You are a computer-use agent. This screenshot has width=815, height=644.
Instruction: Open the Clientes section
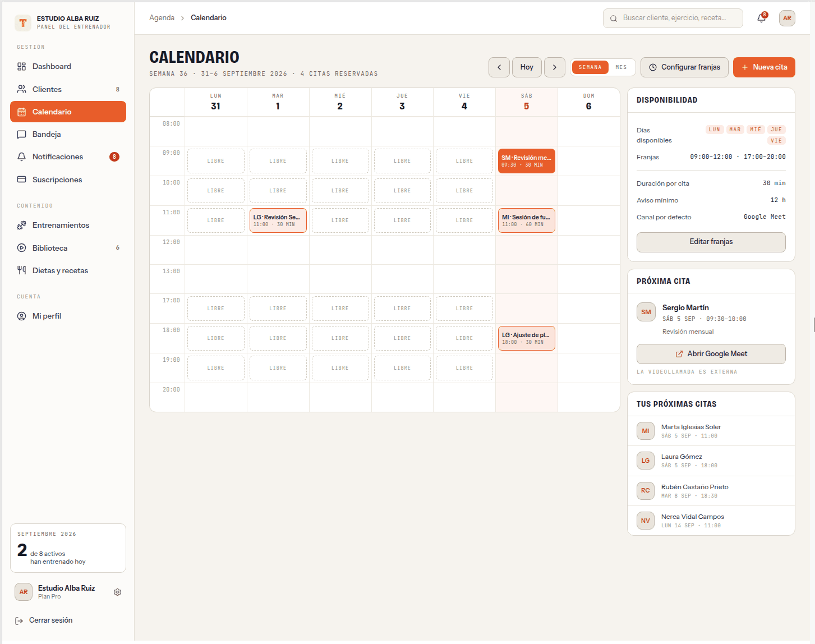[x=68, y=89]
